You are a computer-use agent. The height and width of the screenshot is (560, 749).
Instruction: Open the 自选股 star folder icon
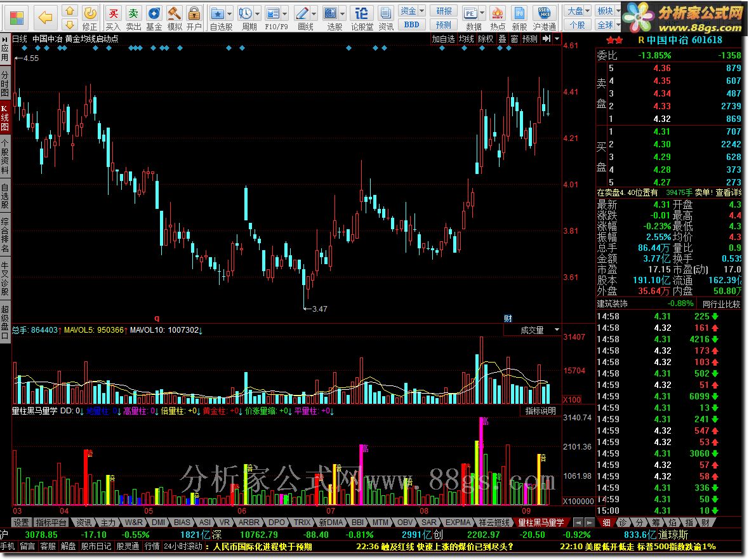pos(218,13)
